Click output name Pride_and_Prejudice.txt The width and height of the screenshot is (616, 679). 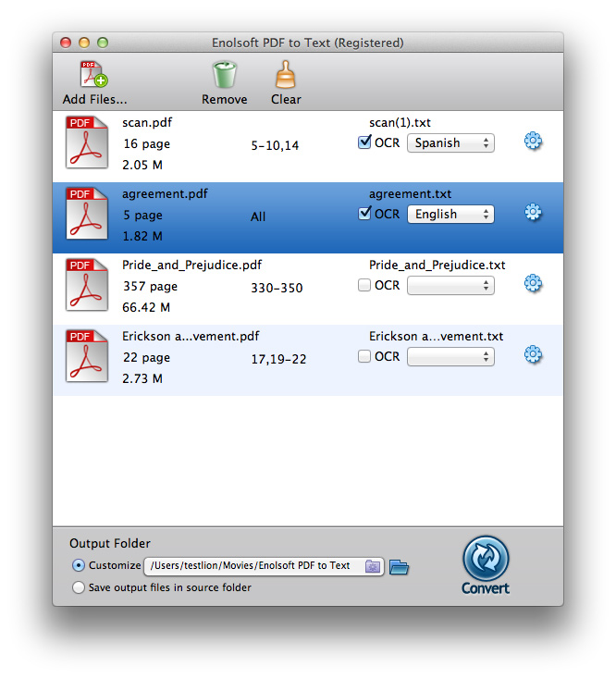437,265
